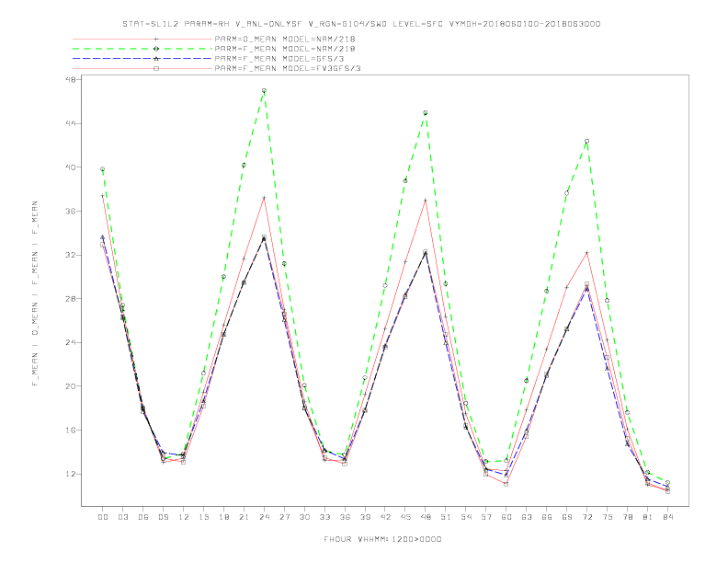728x563 pixels.
Task: Click y-axis tick label 40
Action: 71,167
